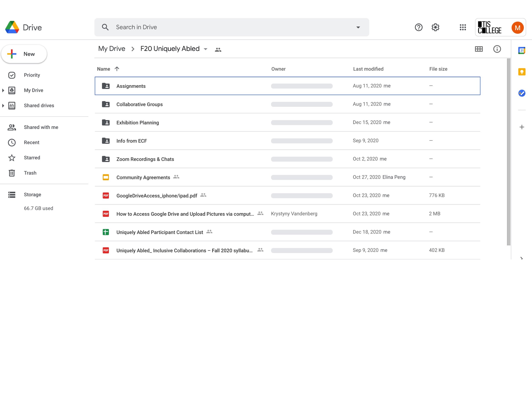Open Storage in the sidebar
The height and width of the screenshot is (399, 532).
pos(33,194)
